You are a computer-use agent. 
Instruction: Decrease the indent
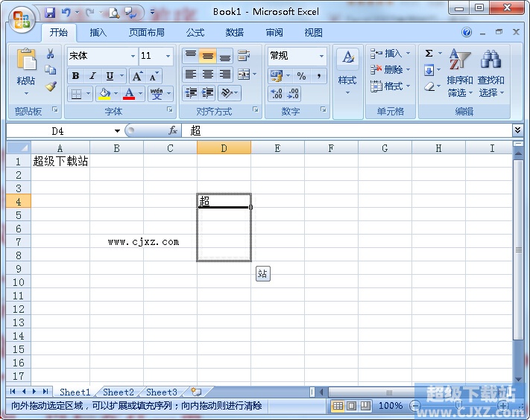tap(191, 93)
